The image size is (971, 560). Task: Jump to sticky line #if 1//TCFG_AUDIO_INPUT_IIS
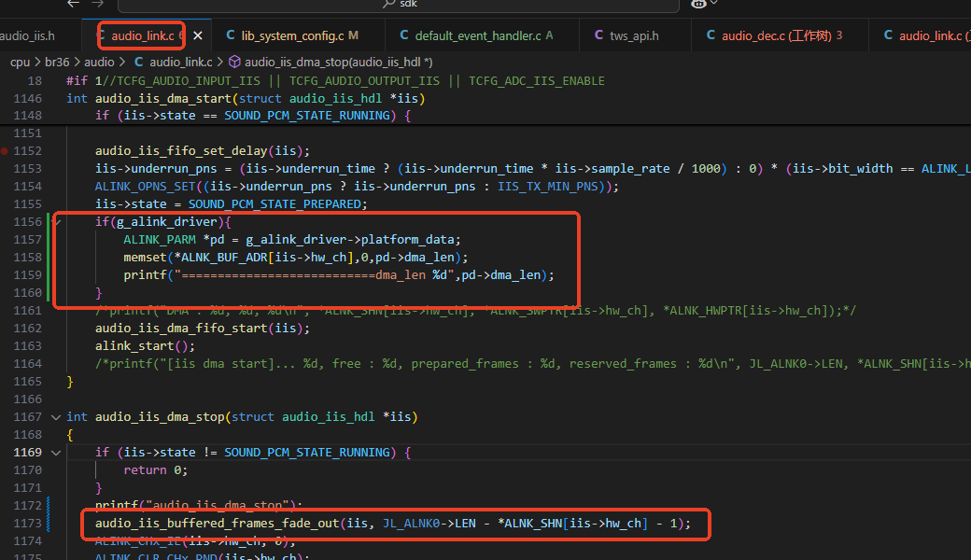pyautogui.click(x=335, y=81)
